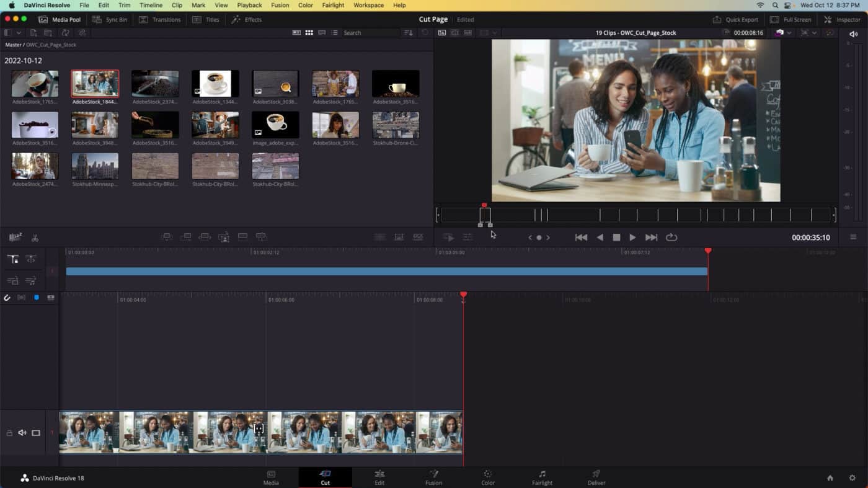This screenshot has height=488, width=868.
Task: Open the bin selection dropdown in Media Pool
Action: click(17, 32)
